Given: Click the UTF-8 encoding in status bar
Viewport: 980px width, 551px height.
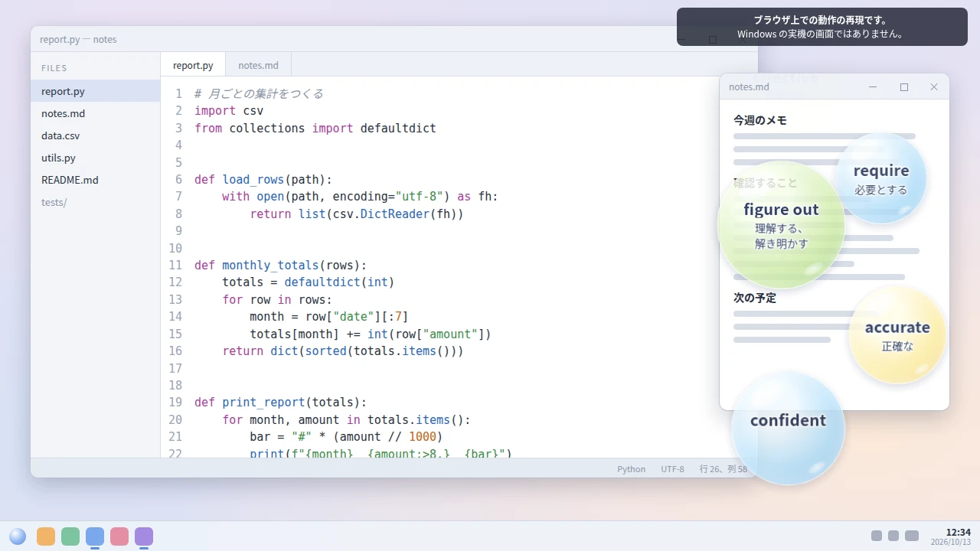Looking at the screenshot, I should coord(673,469).
